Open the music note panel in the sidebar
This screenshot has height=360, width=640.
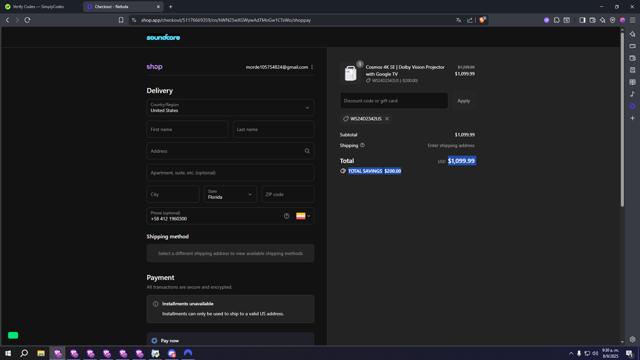tap(633, 94)
